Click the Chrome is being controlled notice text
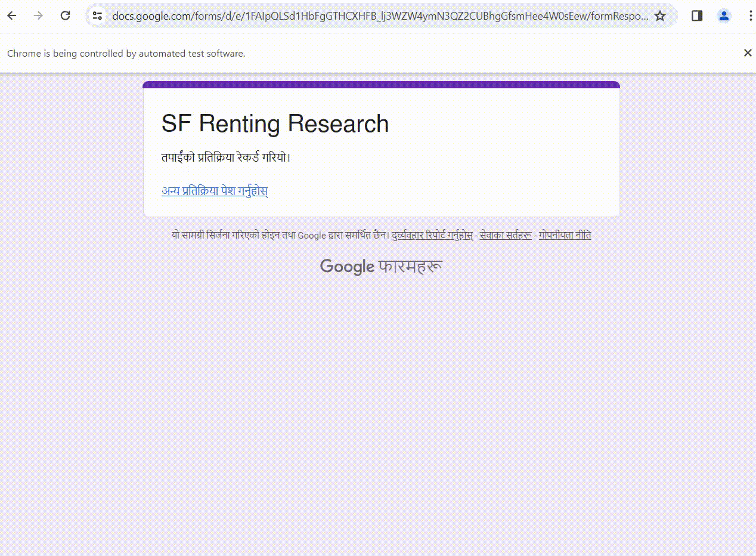Screen dimensions: 756x556 pos(126,53)
